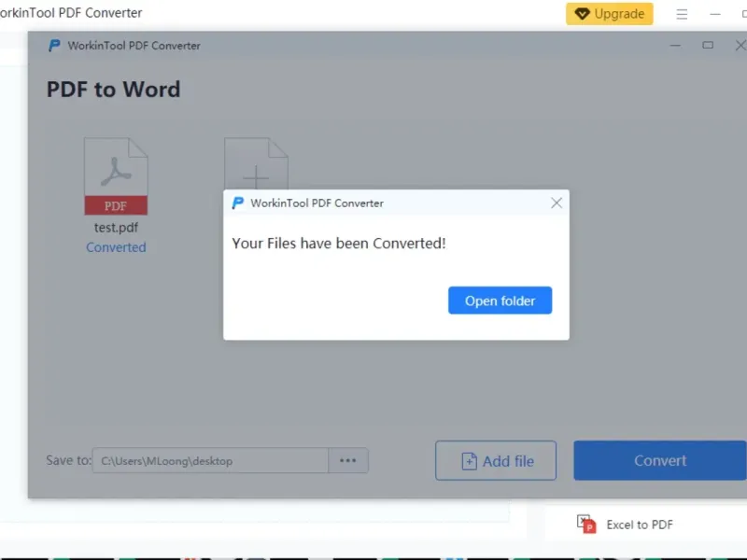Click the WorkinTool logo in the dialog title
747x560 pixels.
coord(237,203)
